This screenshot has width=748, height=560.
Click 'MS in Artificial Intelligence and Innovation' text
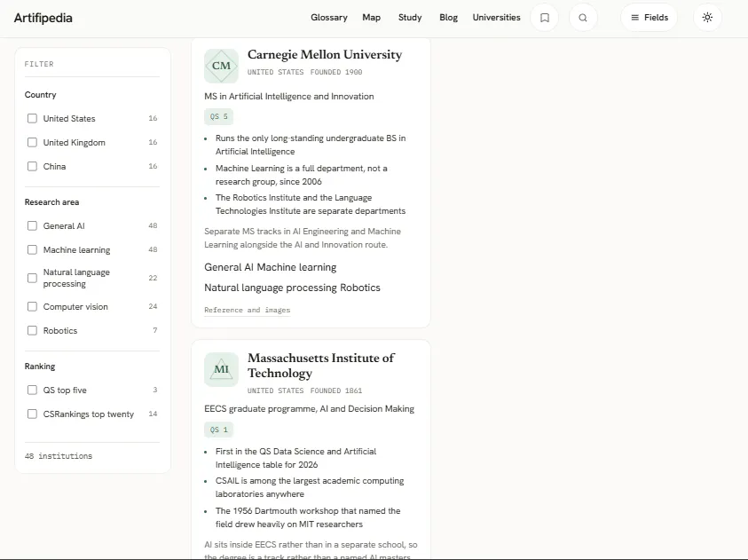[289, 97]
